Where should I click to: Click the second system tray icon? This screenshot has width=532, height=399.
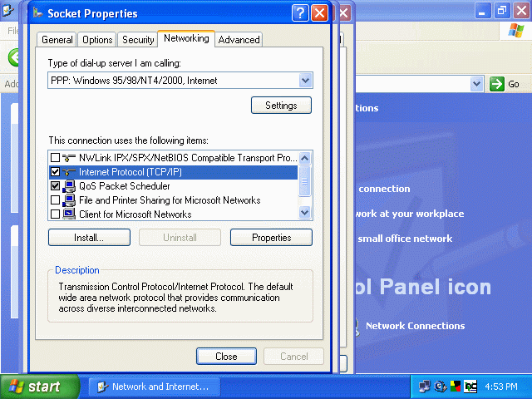[x=441, y=386]
